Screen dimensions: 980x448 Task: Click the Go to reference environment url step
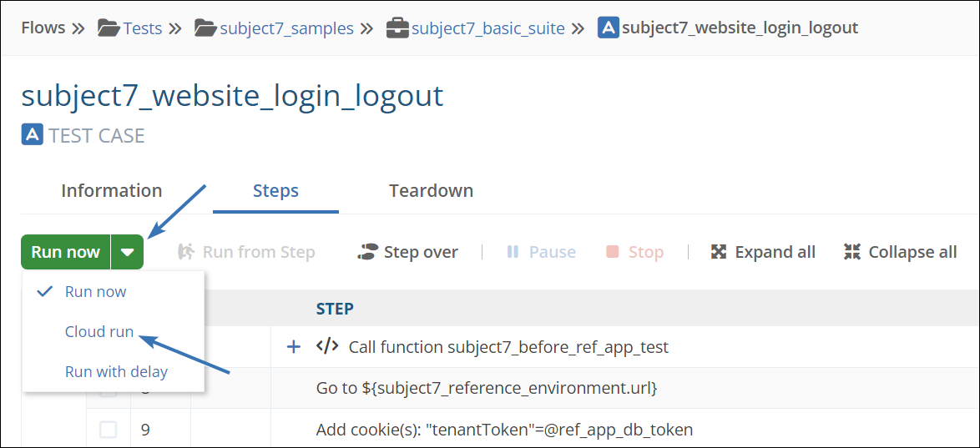tap(486, 388)
